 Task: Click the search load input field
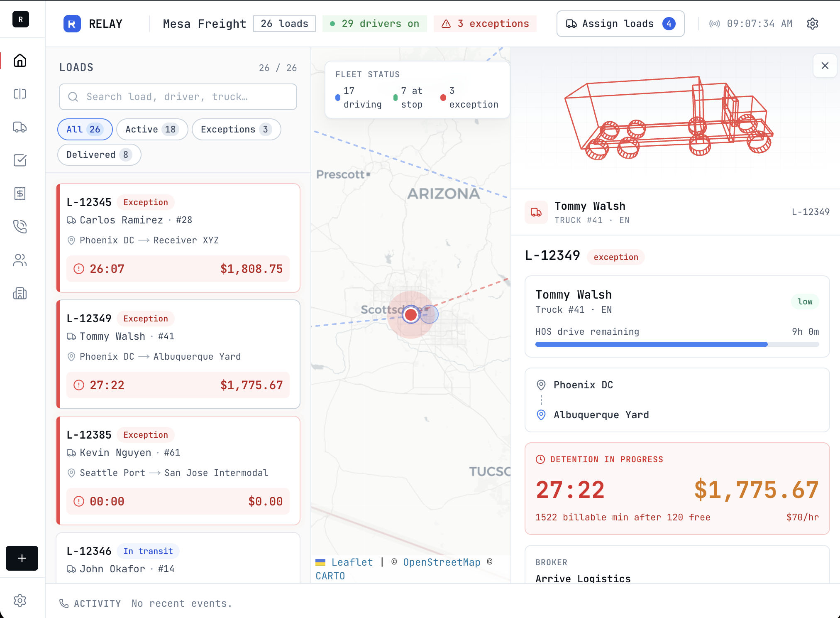coord(178,97)
